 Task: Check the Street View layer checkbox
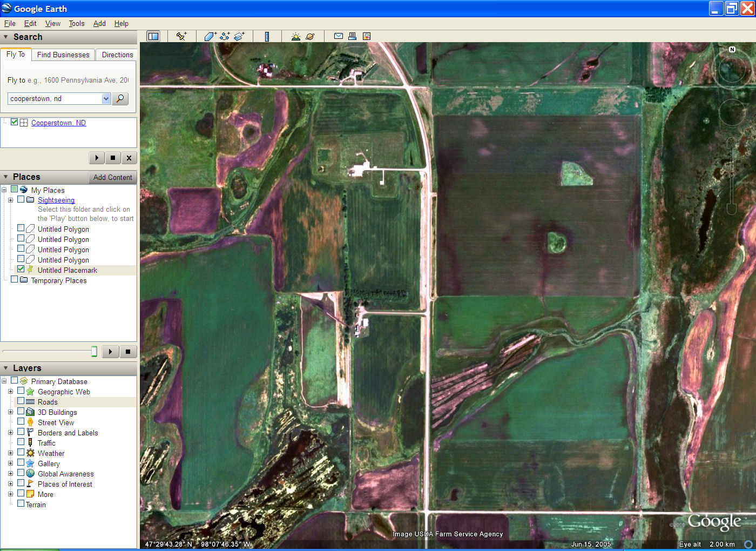coord(21,421)
